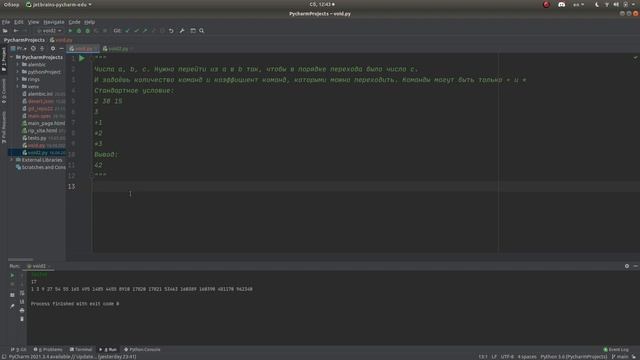Toggle the Commit tool window side tab
Image resolution: width=640 pixels, height=360 pixels.
[x=4, y=91]
